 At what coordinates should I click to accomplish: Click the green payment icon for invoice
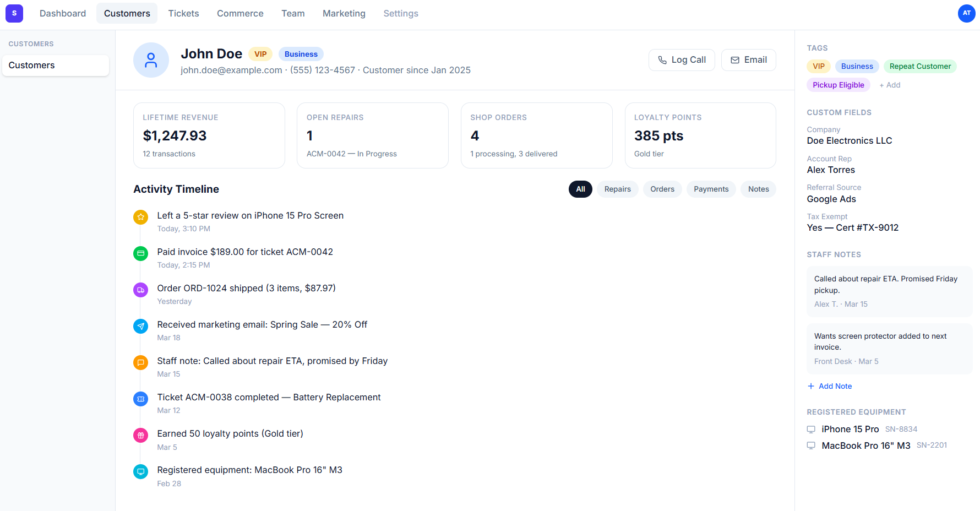point(141,253)
